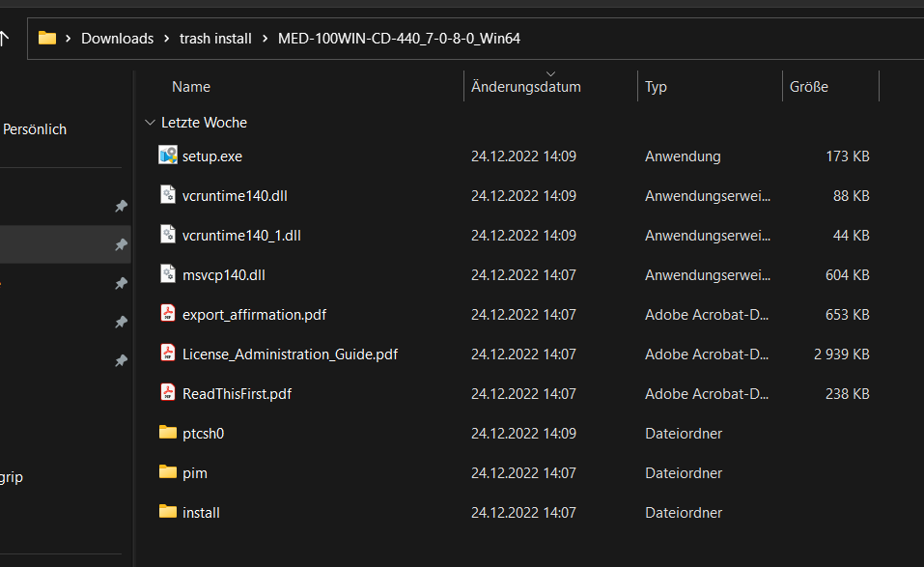This screenshot has height=567, width=924.
Task: Click the PDF icon for export_affirmation.pdf
Action: point(166,314)
